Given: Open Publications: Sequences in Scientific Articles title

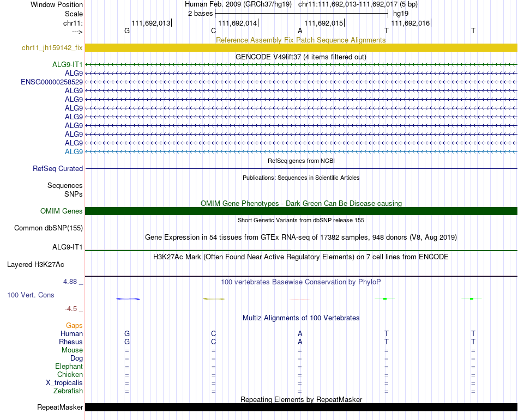Looking at the screenshot, I should (x=301, y=178).
